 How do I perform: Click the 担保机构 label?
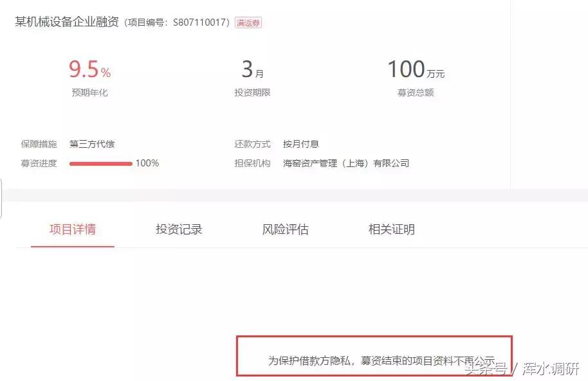pos(252,163)
